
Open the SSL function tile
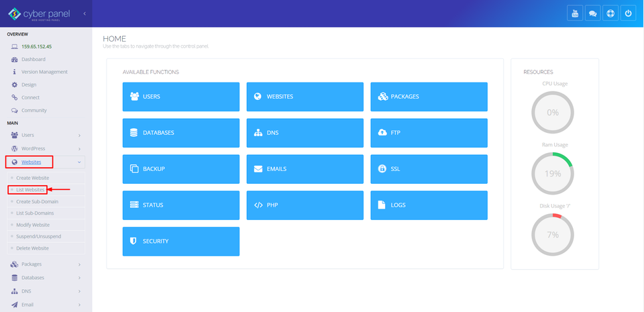click(429, 169)
